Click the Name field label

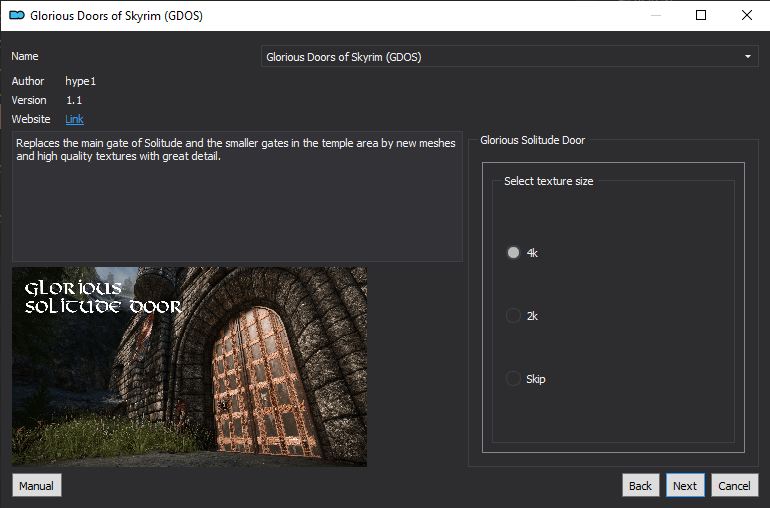25,56
